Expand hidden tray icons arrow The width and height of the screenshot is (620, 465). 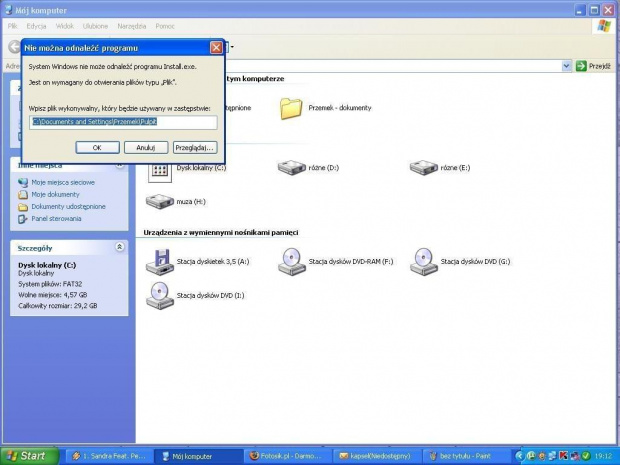point(520,456)
